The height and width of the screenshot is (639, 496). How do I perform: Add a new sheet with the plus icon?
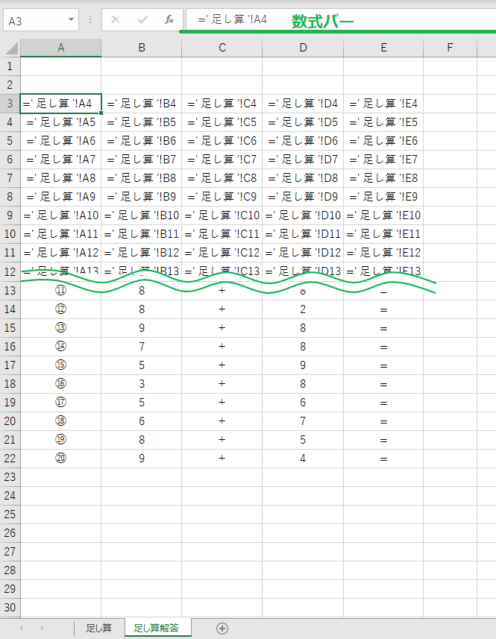222,628
